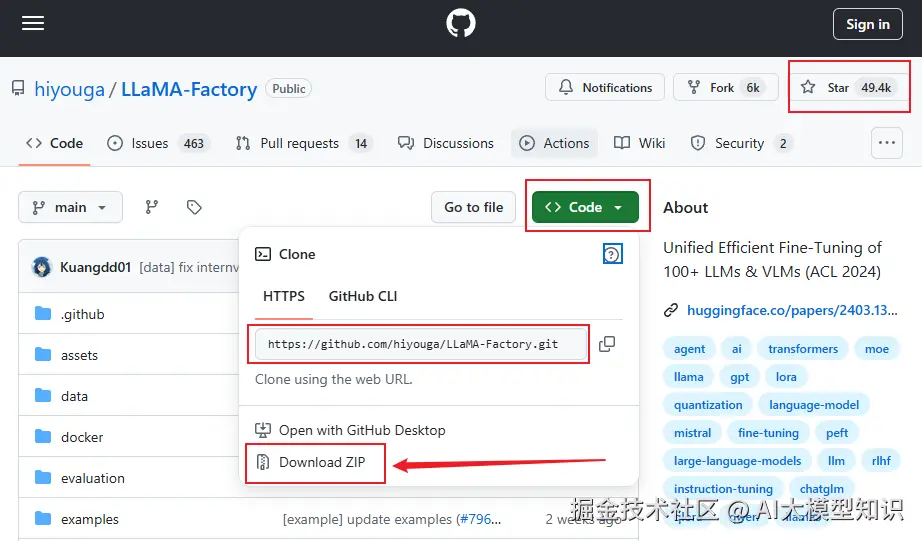Open the hiyouga owner profile link
Screen dimensions: 922x541
pyautogui.click(x=69, y=89)
